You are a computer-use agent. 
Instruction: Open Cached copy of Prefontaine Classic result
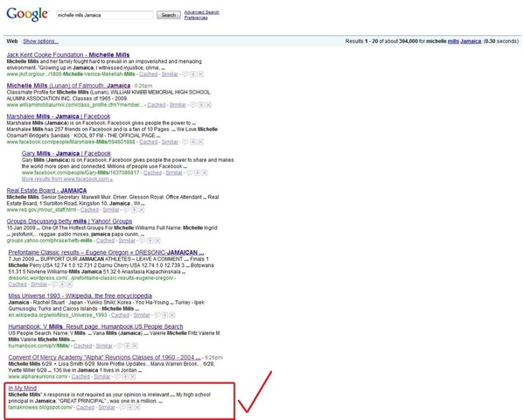(17, 284)
